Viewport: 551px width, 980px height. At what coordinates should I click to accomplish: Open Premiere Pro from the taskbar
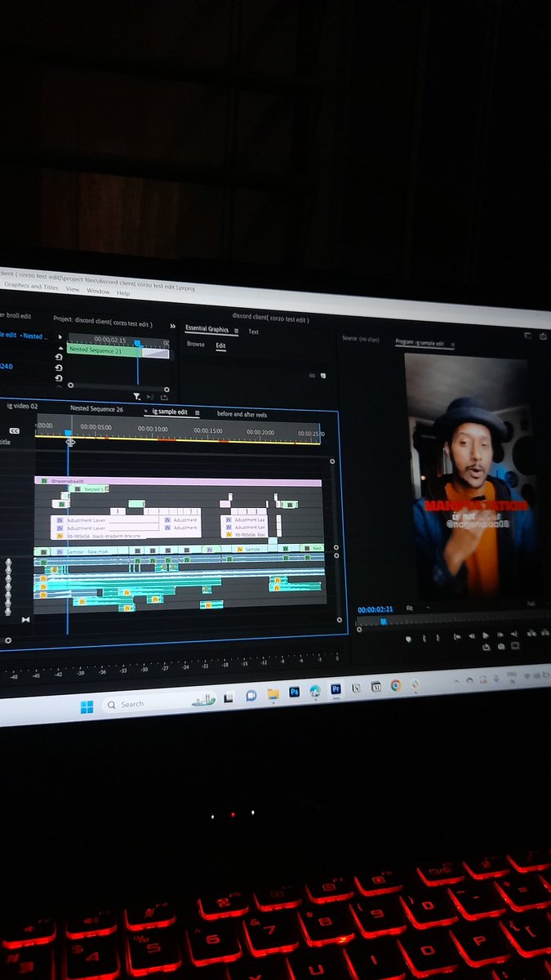click(x=335, y=689)
